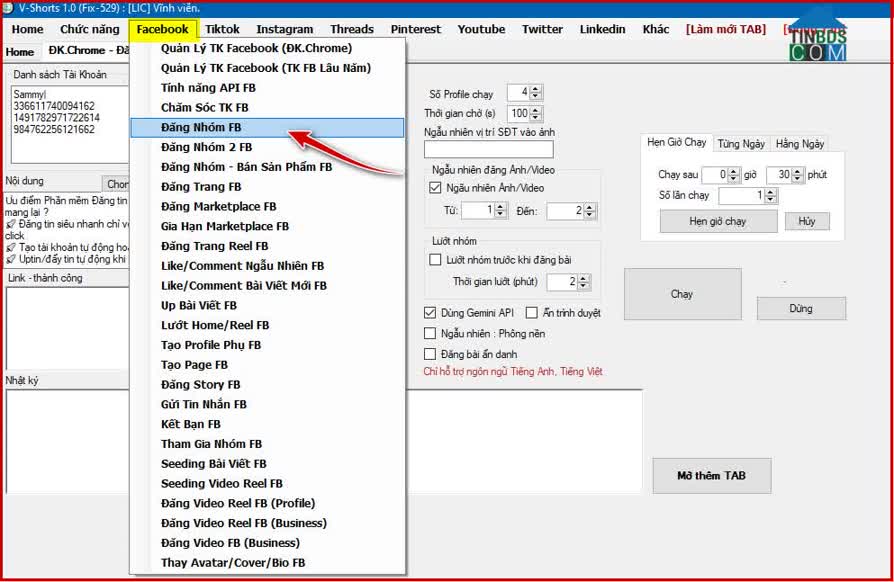The image size is (894, 582).
Task: Select Tạo Page FB
Action: pyautogui.click(x=268, y=365)
